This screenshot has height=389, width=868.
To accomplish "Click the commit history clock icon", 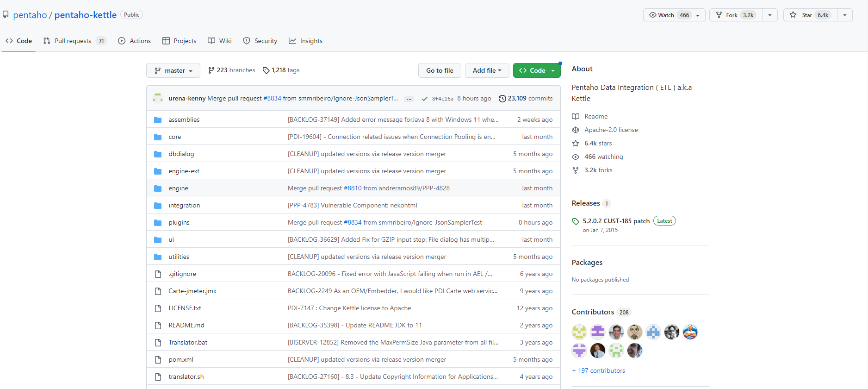I will click(x=502, y=99).
